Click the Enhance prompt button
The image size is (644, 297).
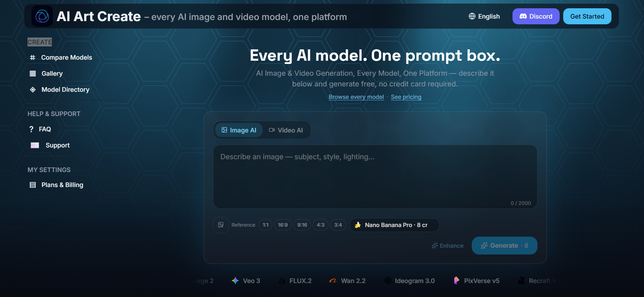(x=448, y=246)
